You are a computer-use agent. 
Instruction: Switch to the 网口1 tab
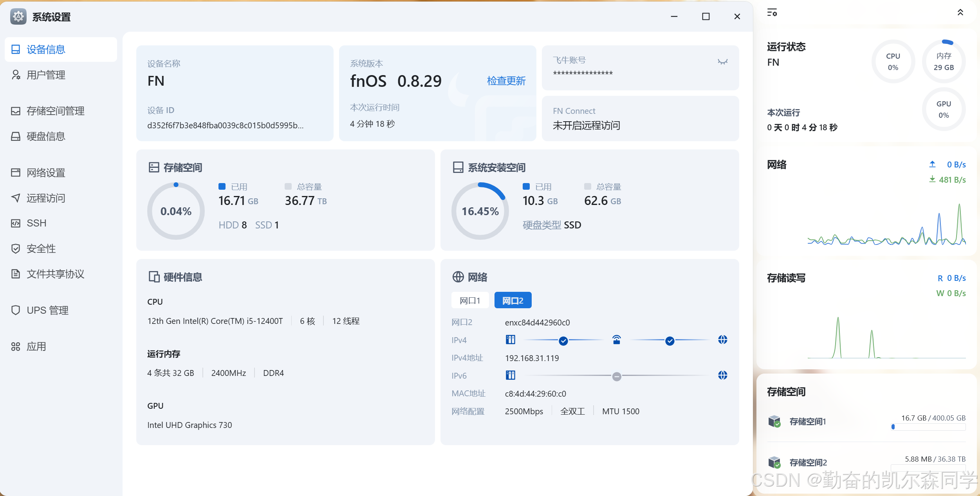pos(470,300)
